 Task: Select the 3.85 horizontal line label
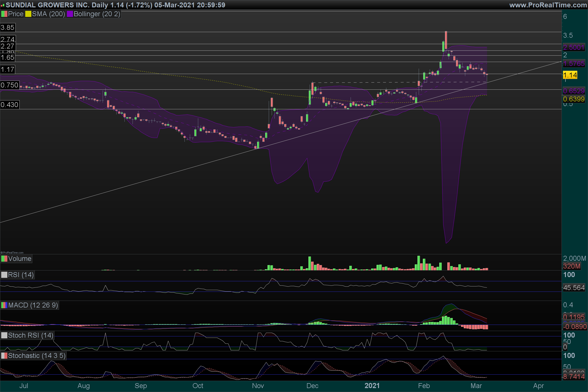(8, 27)
